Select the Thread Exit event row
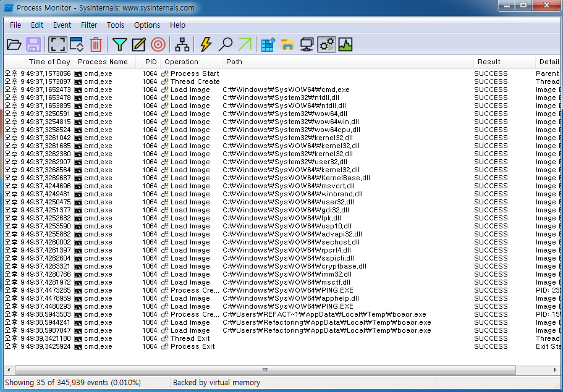 point(282,338)
